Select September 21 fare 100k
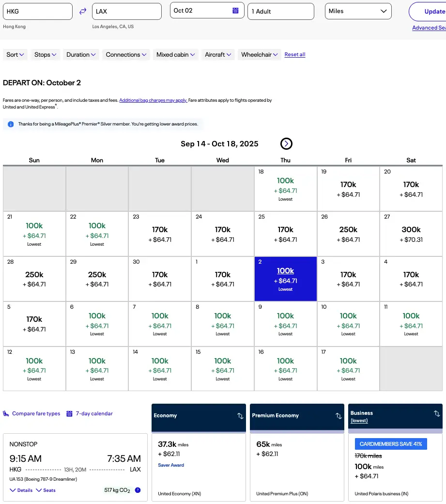This screenshot has width=446, height=504. click(34, 234)
